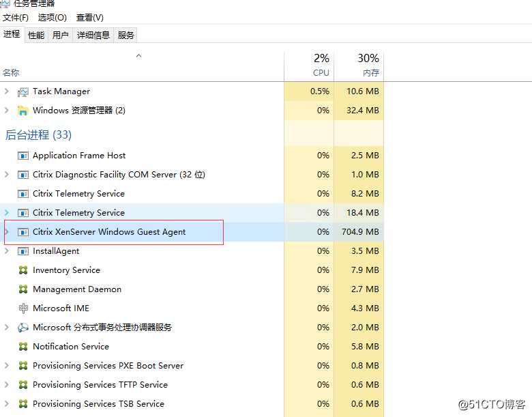Screen dimensions: 532x417
Task: Click the 3.5 MB memory value
Action: point(365,251)
